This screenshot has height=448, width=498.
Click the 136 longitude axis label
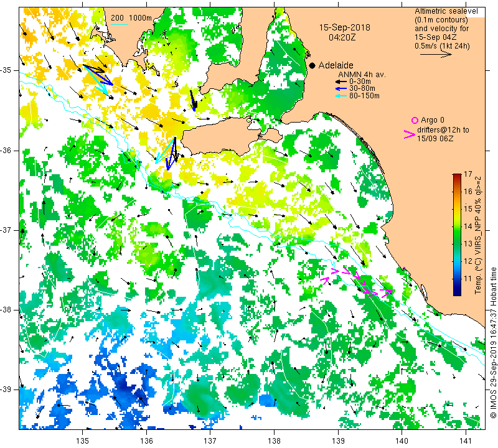(x=146, y=441)
